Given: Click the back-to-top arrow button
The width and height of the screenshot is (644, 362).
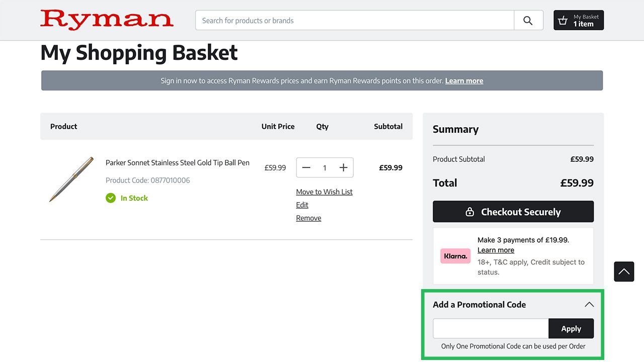Looking at the screenshot, I should 624,271.
